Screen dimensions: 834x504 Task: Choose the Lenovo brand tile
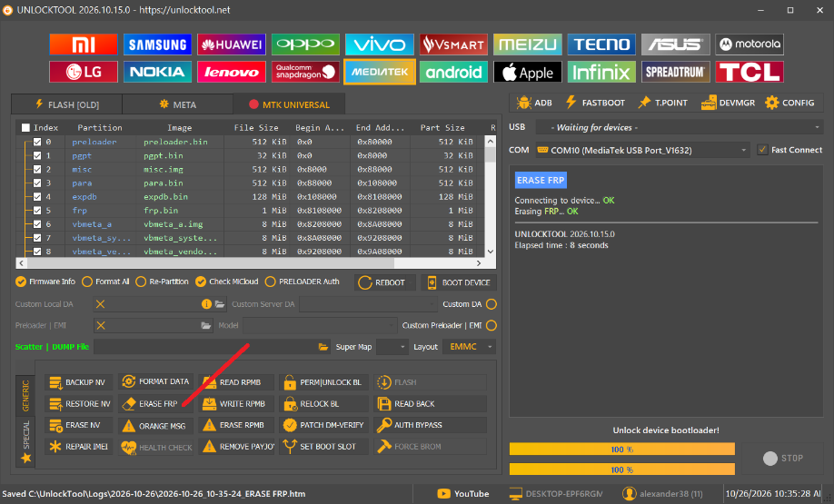pos(232,72)
